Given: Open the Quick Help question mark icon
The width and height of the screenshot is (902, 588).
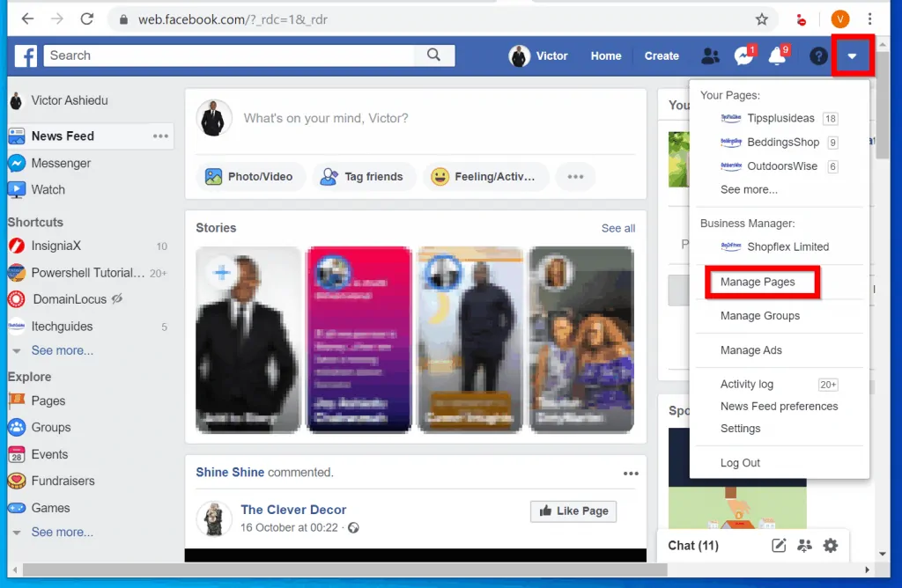Looking at the screenshot, I should (x=818, y=55).
